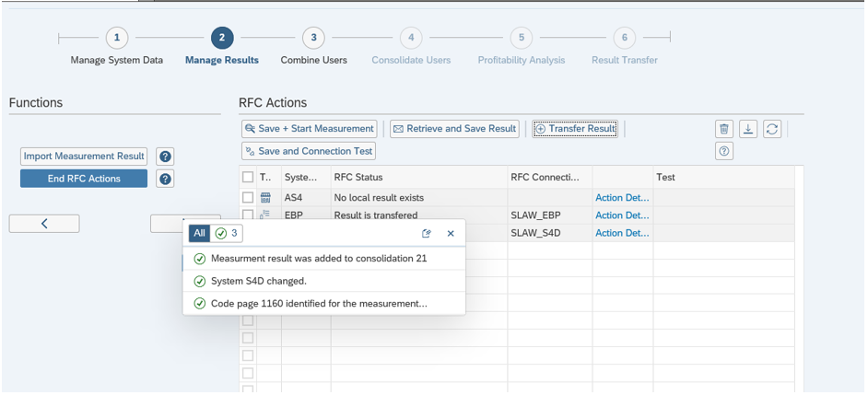This screenshot has width=868, height=395.
Task: Click Save and Connection Test button
Action: tap(309, 151)
